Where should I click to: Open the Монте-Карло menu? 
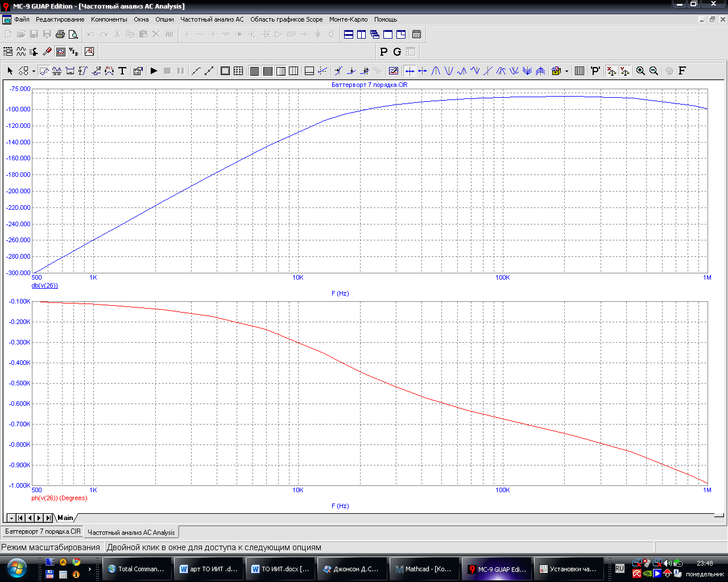click(x=348, y=19)
